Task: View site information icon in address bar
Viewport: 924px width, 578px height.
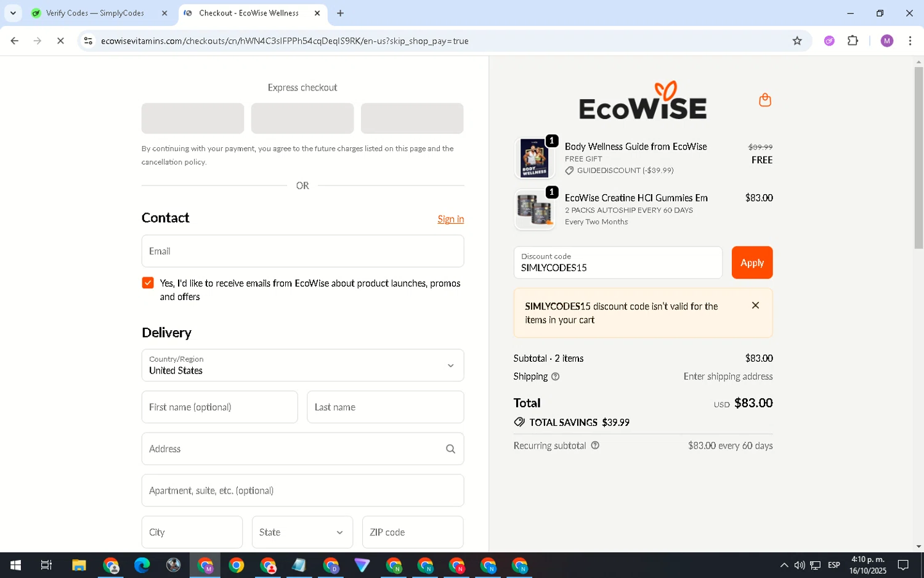Action: pos(88,41)
